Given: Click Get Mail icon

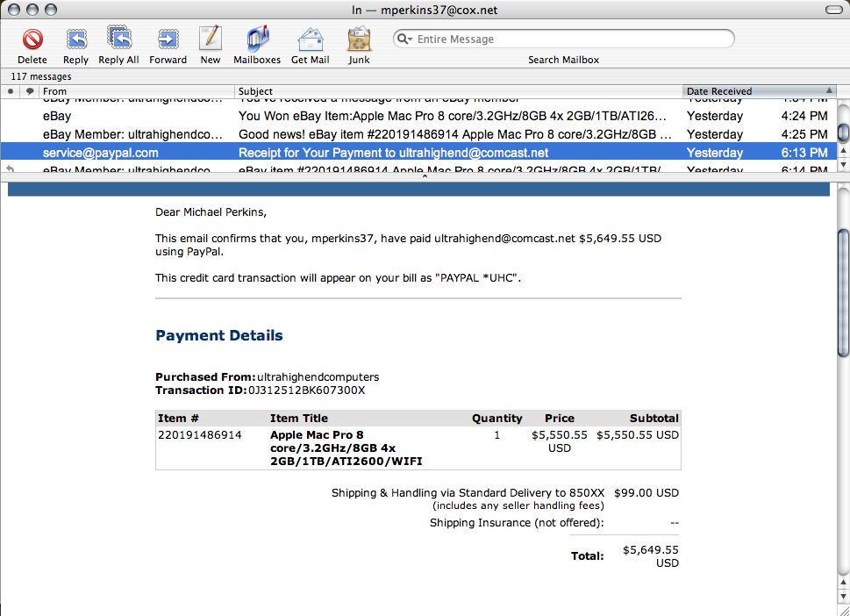Looking at the screenshot, I should [311, 39].
